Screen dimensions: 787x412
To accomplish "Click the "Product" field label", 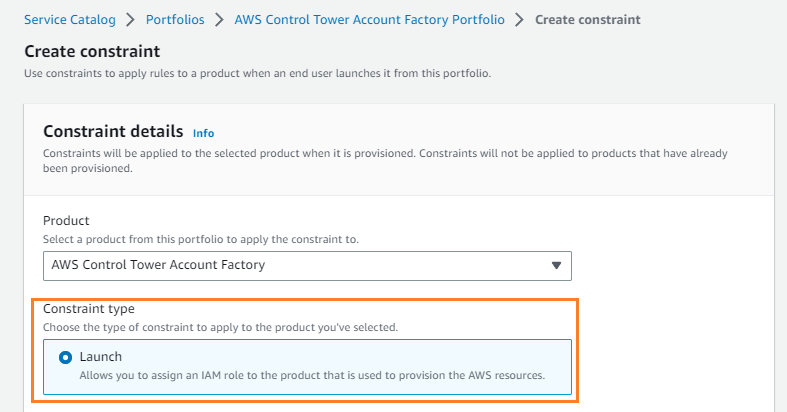I will coord(66,220).
